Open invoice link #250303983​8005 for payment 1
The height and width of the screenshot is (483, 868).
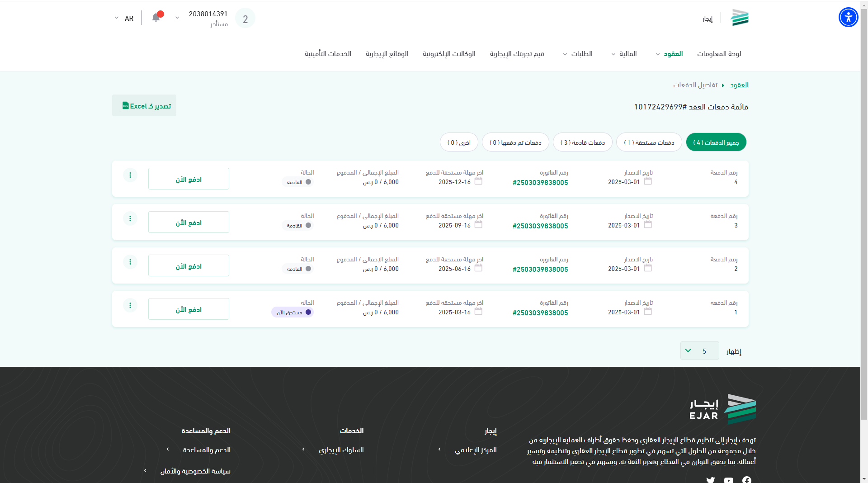coord(540,313)
